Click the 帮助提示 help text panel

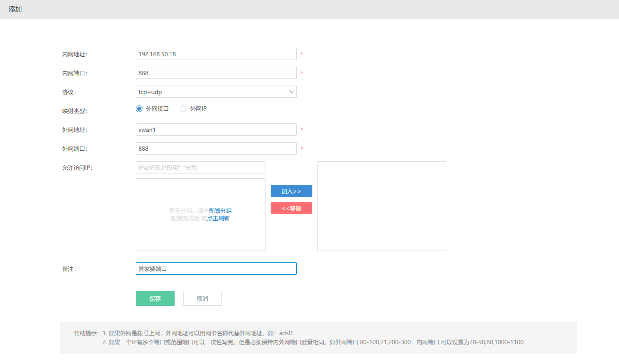click(318, 338)
